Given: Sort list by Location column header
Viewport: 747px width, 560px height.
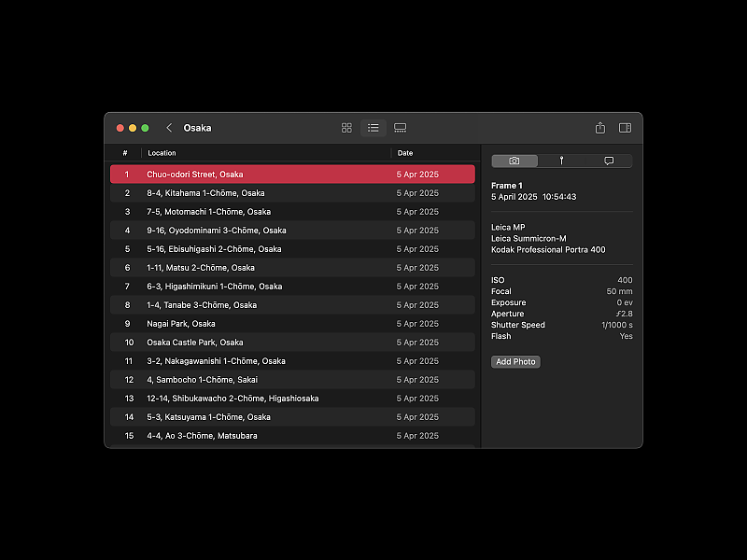Looking at the screenshot, I should (x=266, y=153).
